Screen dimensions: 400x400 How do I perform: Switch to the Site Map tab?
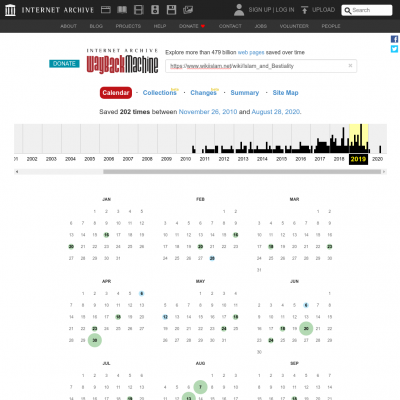coord(285,93)
